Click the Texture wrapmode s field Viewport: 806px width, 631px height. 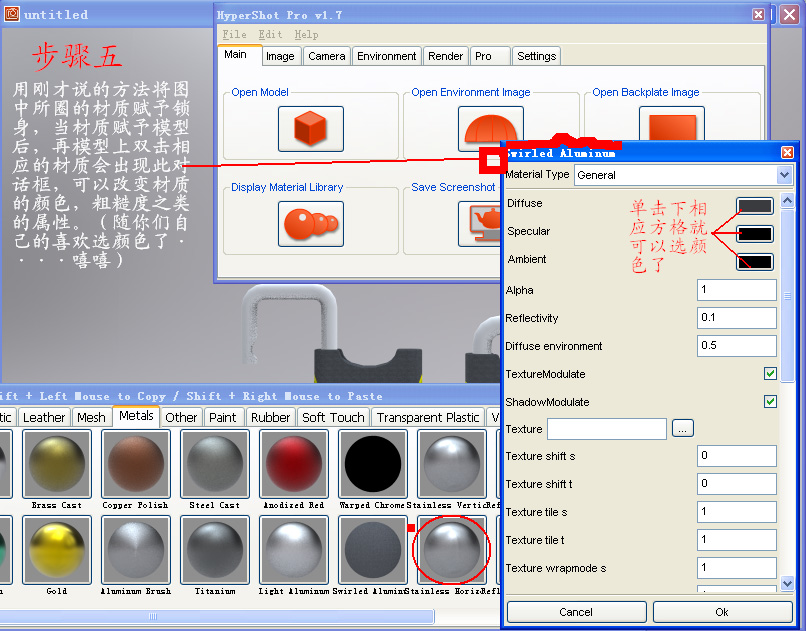pyautogui.click(x=737, y=568)
